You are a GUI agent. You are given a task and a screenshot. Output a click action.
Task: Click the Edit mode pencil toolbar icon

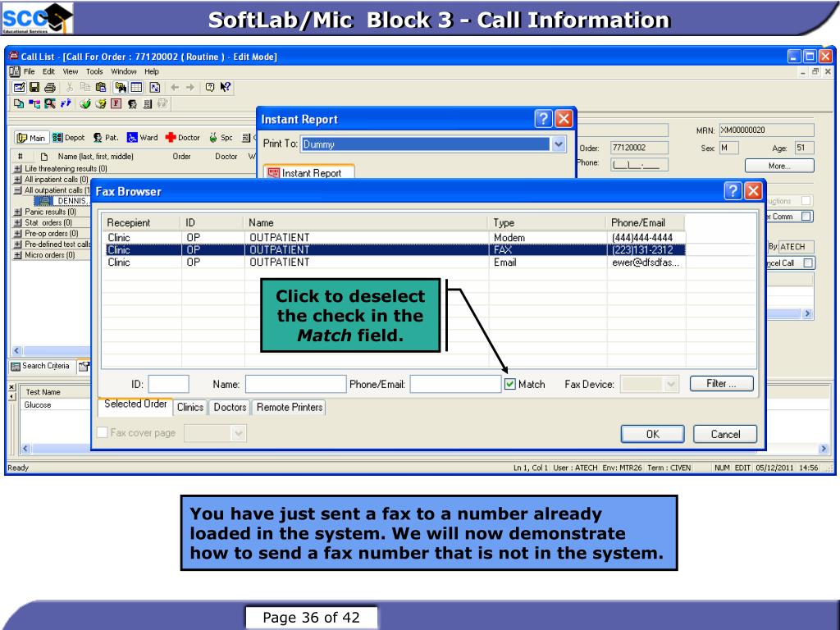19,87
